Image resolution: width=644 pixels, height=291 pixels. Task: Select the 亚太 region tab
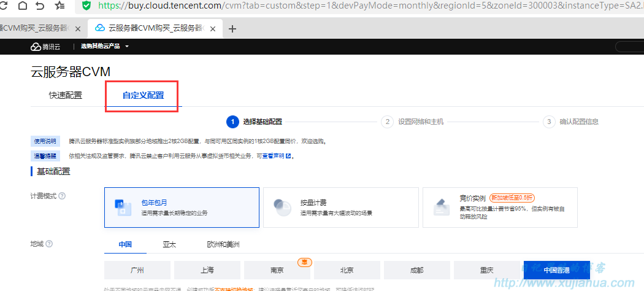point(169,244)
